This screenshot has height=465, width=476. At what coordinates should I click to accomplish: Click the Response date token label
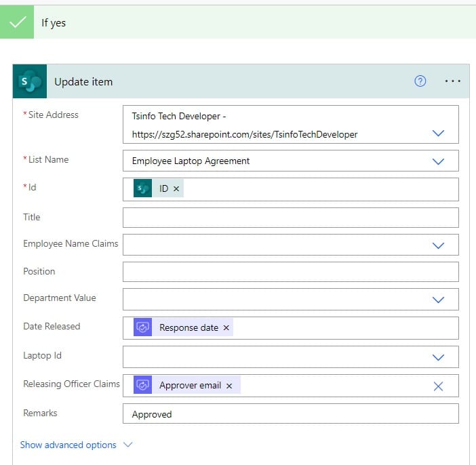[189, 328]
